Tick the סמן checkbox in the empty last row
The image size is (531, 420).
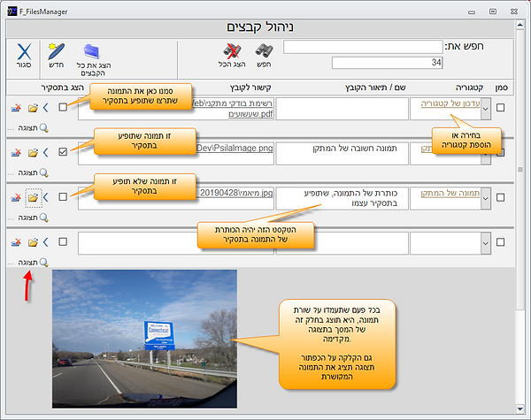501,242
